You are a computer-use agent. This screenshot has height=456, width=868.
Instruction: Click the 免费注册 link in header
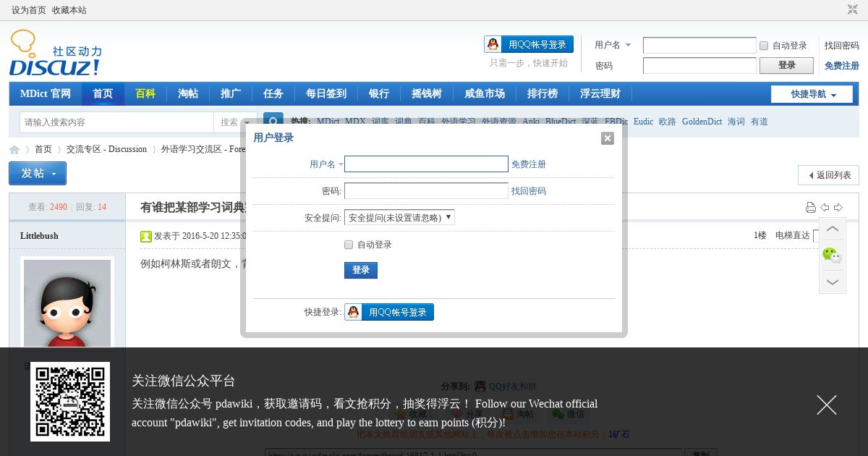[x=842, y=66]
